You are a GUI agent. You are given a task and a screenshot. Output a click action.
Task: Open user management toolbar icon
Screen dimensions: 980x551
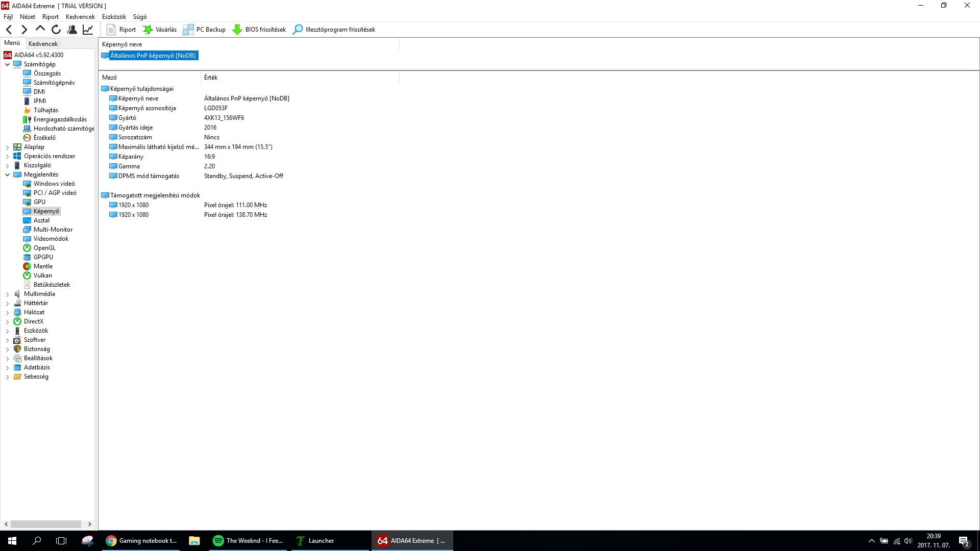coord(72,30)
